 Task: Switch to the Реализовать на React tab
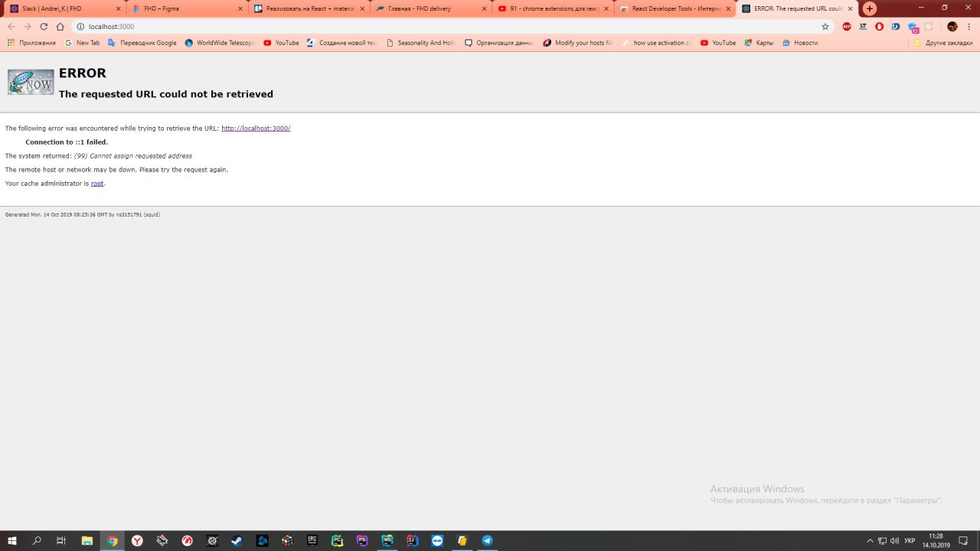click(x=309, y=8)
